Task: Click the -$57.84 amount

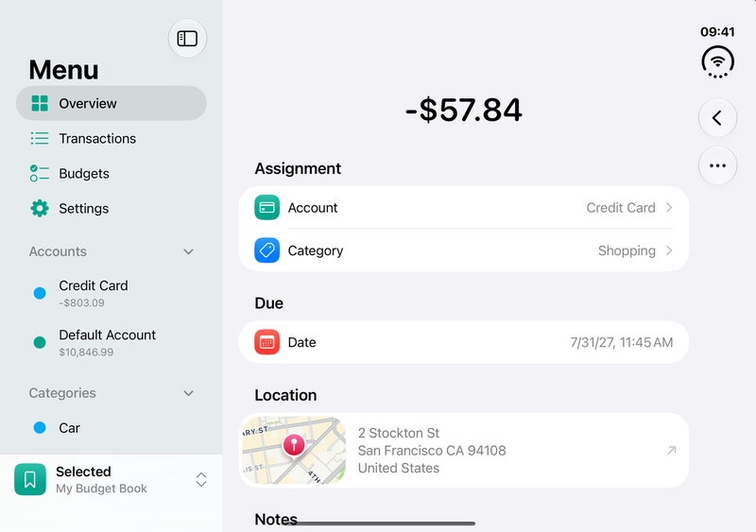Action: [463, 110]
